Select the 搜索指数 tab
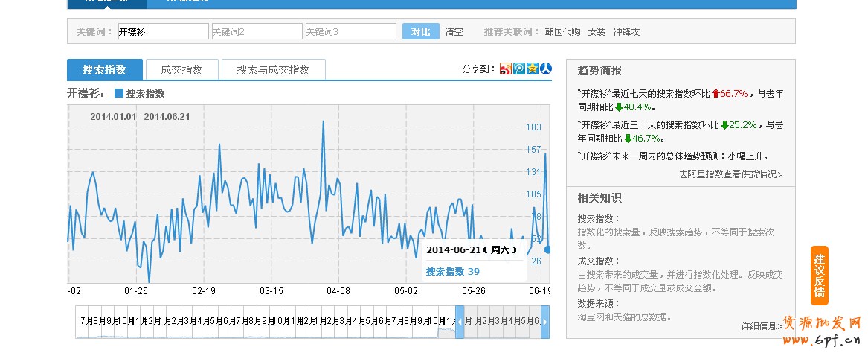Screen dimensions: 868x356 pos(104,70)
